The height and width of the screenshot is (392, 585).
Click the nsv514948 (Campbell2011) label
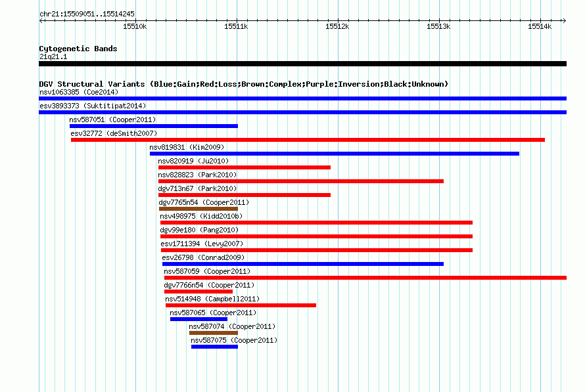[212, 299]
